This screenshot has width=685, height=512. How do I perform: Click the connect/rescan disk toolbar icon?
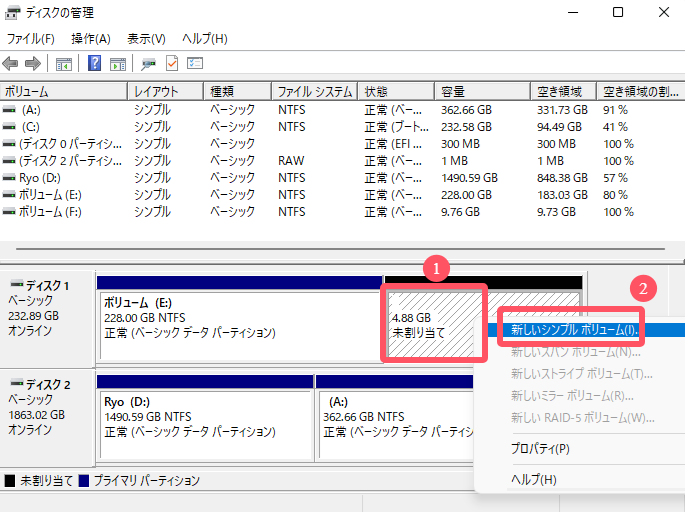tap(148, 64)
